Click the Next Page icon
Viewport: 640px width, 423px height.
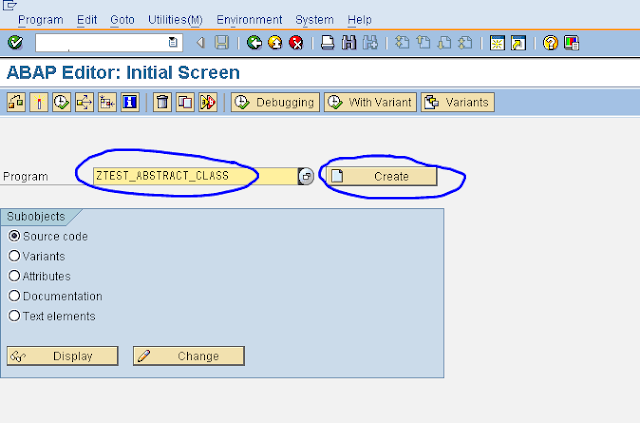[444, 42]
